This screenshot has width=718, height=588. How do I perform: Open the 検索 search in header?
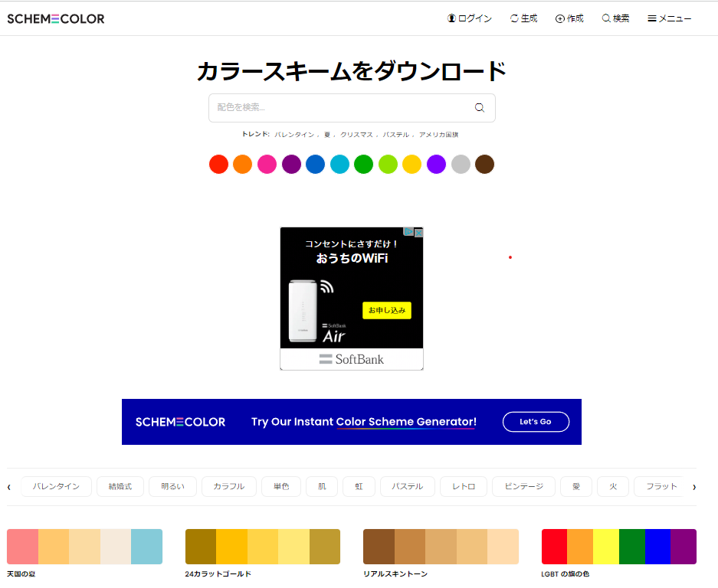pos(616,18)
